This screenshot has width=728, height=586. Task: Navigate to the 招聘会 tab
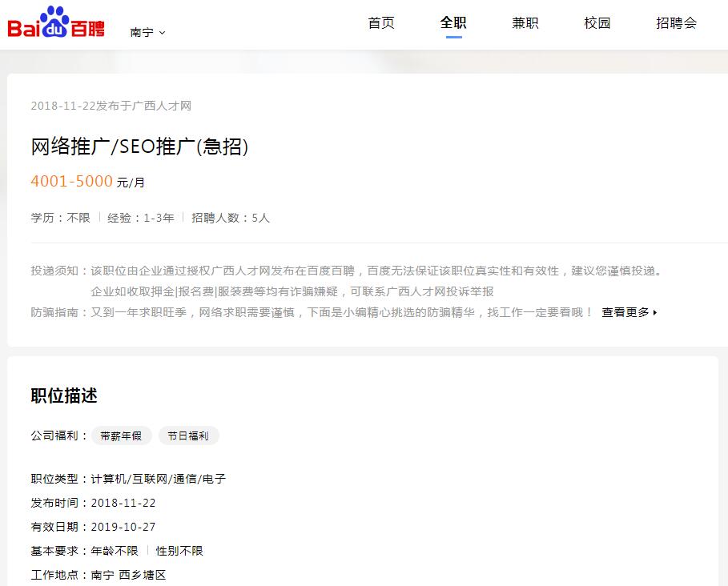676,23
